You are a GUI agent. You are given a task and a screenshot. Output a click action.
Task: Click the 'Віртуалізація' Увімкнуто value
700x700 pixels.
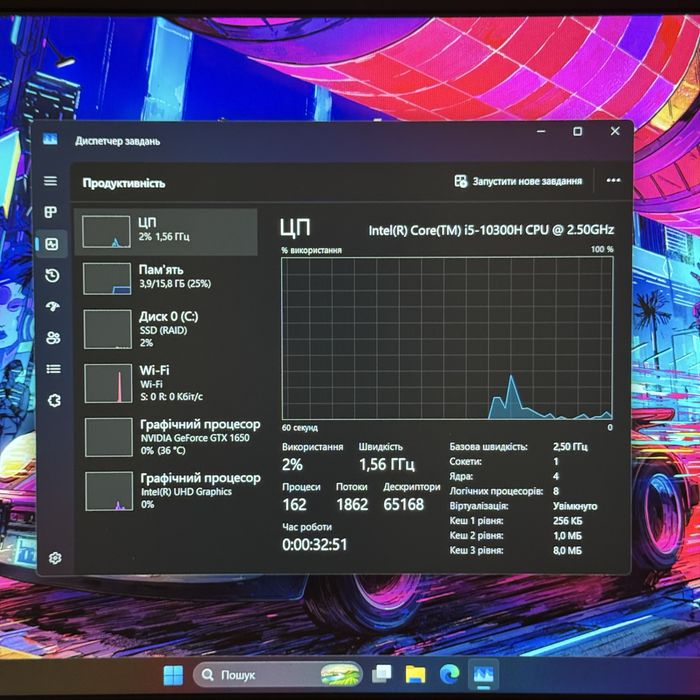(x=575, y=506)
